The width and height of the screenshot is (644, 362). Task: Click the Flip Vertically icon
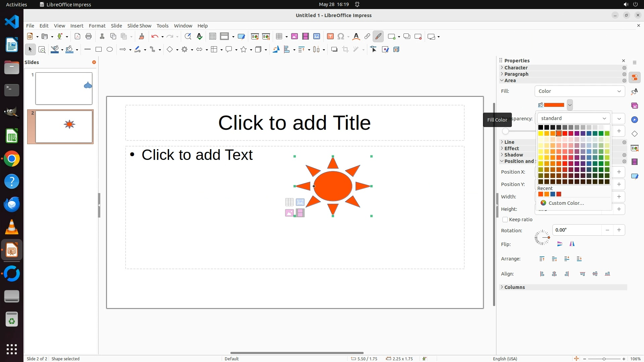559,244
